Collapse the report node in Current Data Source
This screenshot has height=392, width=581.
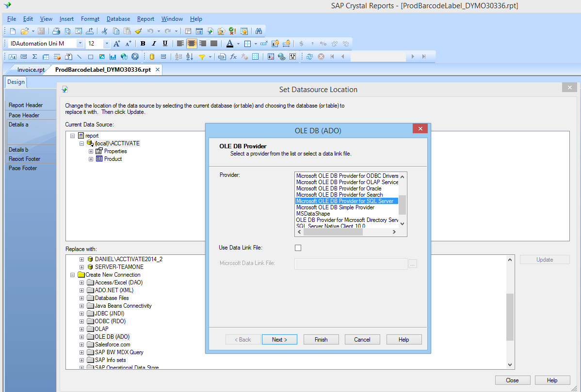[x=73, y=136]
